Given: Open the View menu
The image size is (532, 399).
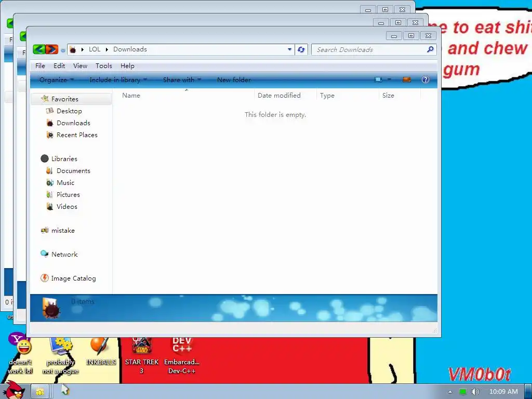Looking at the screenshot, I should coord(80,66).
